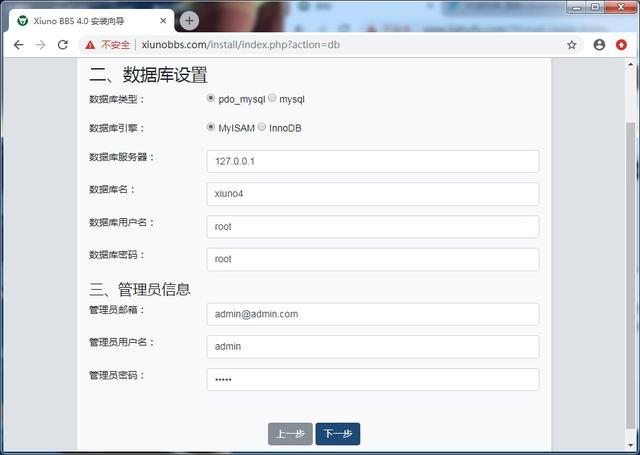
Task: Click the 三、管理员信息 heading
Action: (x=140, y=289)
